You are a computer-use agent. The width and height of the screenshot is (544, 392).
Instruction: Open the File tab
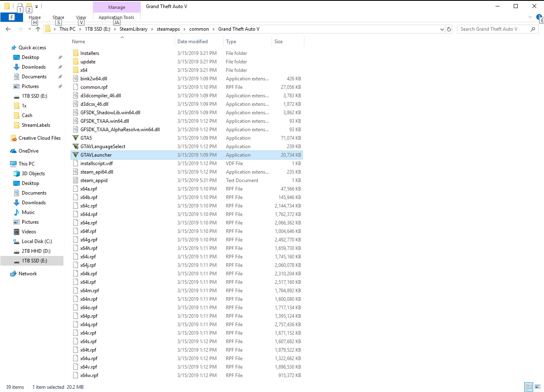(11, 17)
